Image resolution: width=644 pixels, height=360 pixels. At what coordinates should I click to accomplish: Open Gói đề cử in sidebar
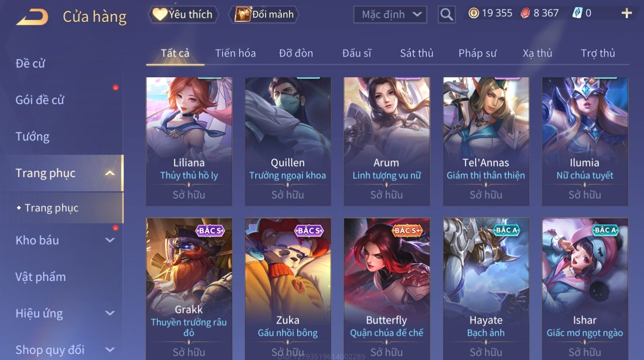(x=40, y=100)
